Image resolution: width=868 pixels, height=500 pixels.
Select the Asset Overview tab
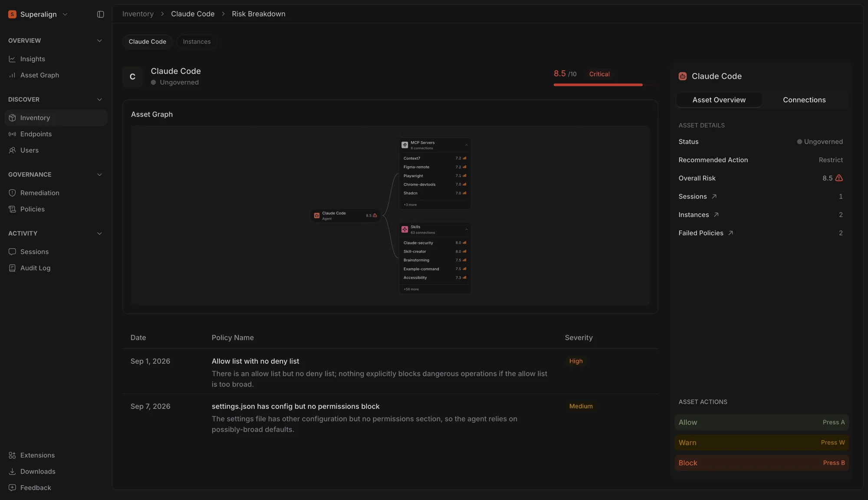click(x=719, y=100)
